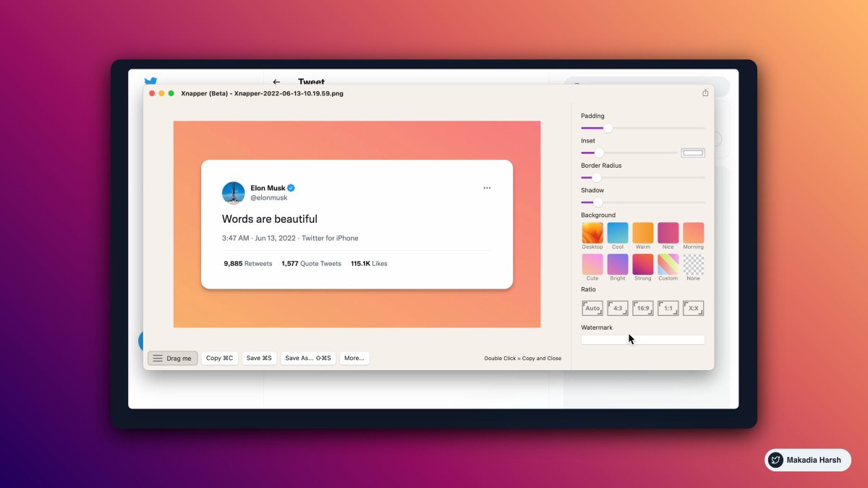Image resolution: width=868 pixels, height=488 pixels.
Task: Select the Cool background swatch
Action: click(618, 233)
